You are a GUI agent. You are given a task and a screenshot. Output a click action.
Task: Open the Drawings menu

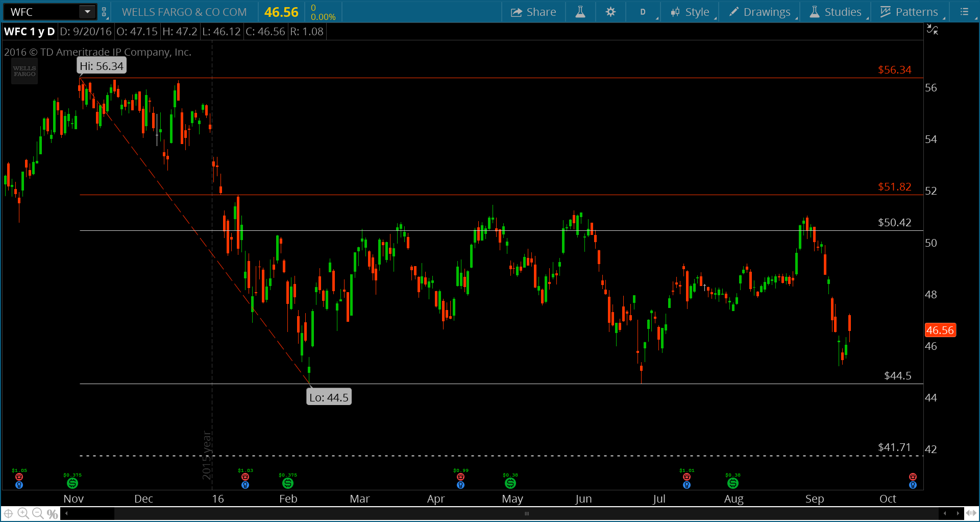click(x=760, y=12)
